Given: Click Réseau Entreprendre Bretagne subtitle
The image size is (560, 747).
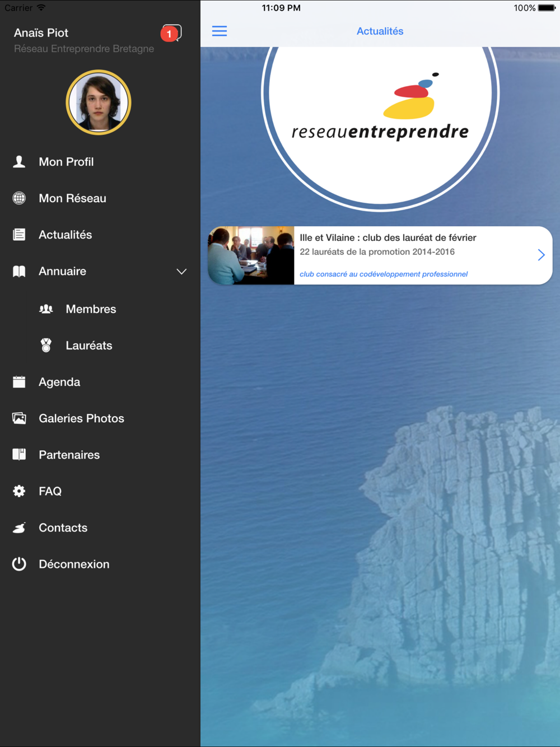Looking at the screenshot, I should pyautogui.click(x=84, y=49).
